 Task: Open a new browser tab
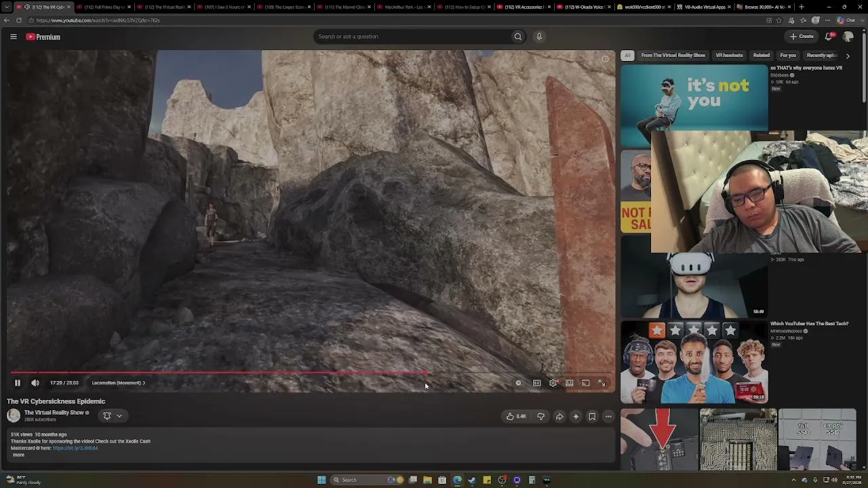pyautogui.click(x=802, y=7)
